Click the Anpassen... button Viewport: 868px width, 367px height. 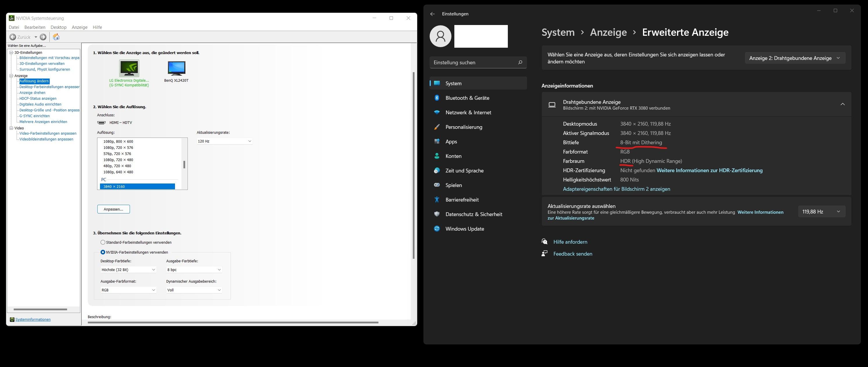click(114, 209)
